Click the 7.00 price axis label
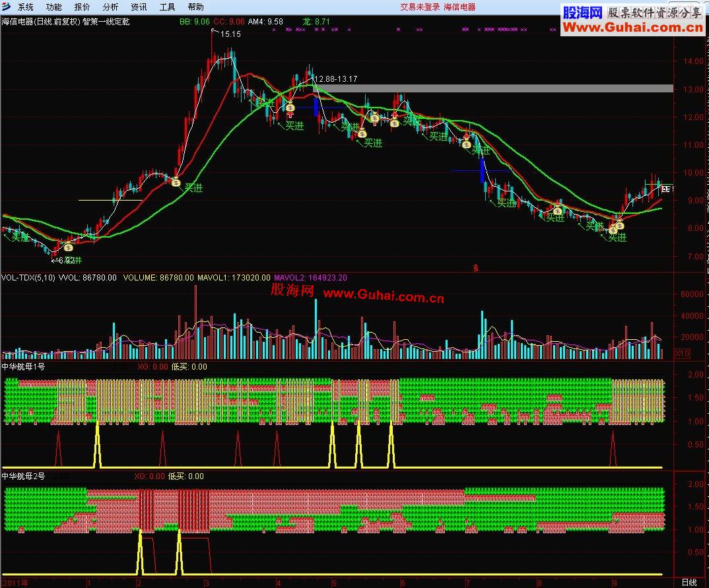The width and height of the screenshot is (709, 588). 695,256
